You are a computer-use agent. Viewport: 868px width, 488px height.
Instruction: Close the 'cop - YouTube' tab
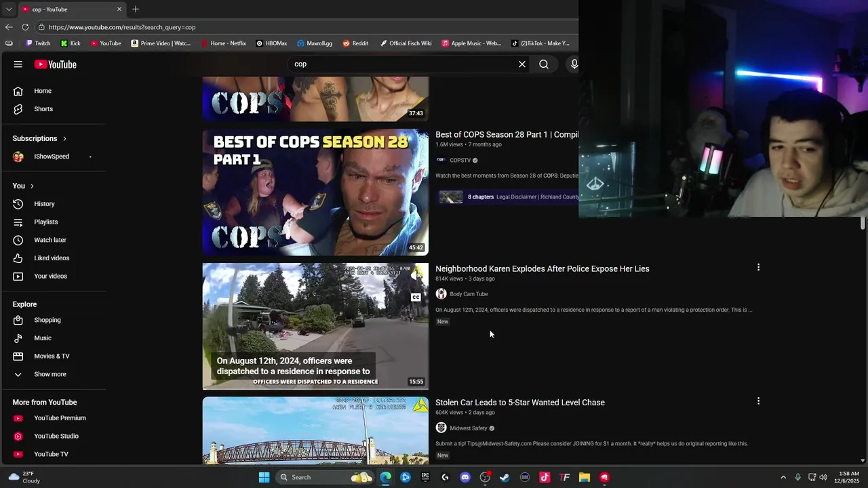coord(119,9)
